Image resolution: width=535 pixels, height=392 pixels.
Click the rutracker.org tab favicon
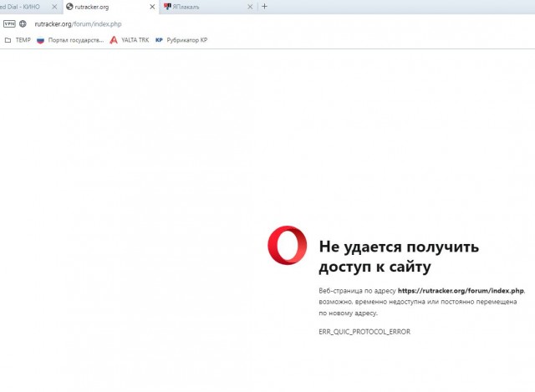coord(69,7)
